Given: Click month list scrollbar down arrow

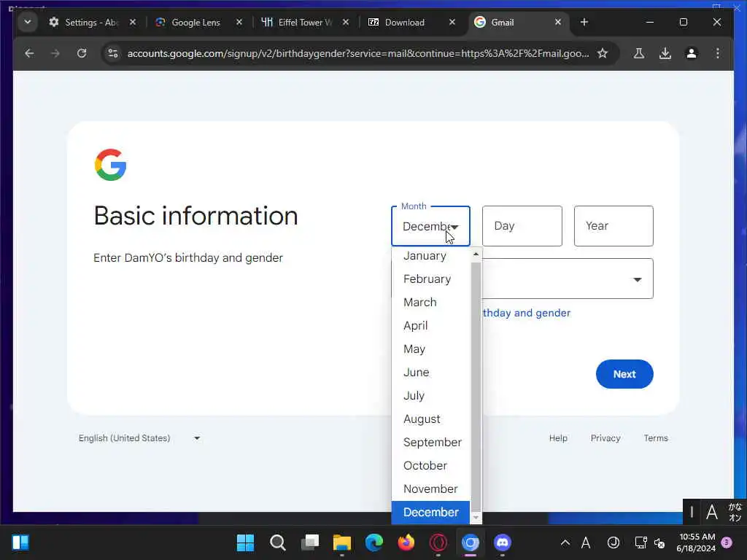Looking at the screenshot, I should 476,518.
